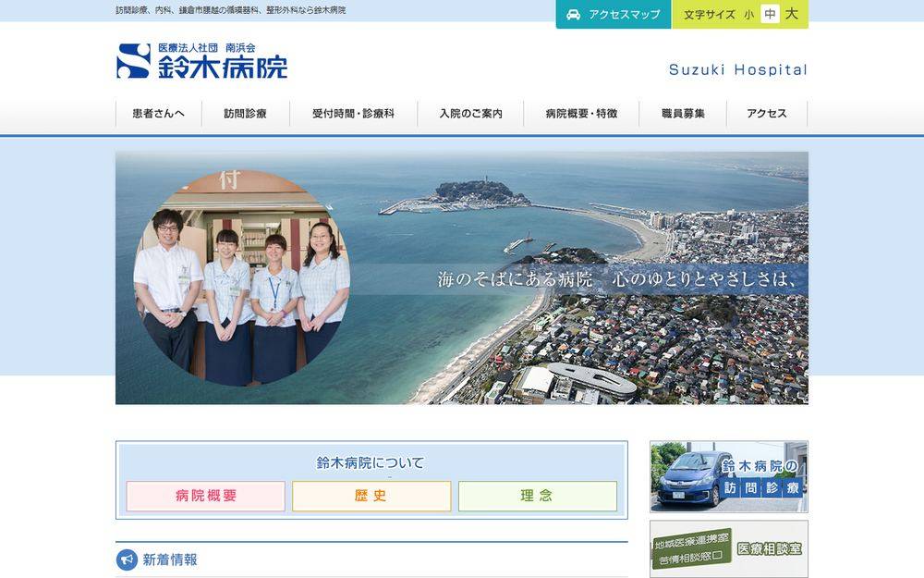Screen dimensions: 924x578
Task: Click the circular staff photo in the hero image
Action: (242, 277)
